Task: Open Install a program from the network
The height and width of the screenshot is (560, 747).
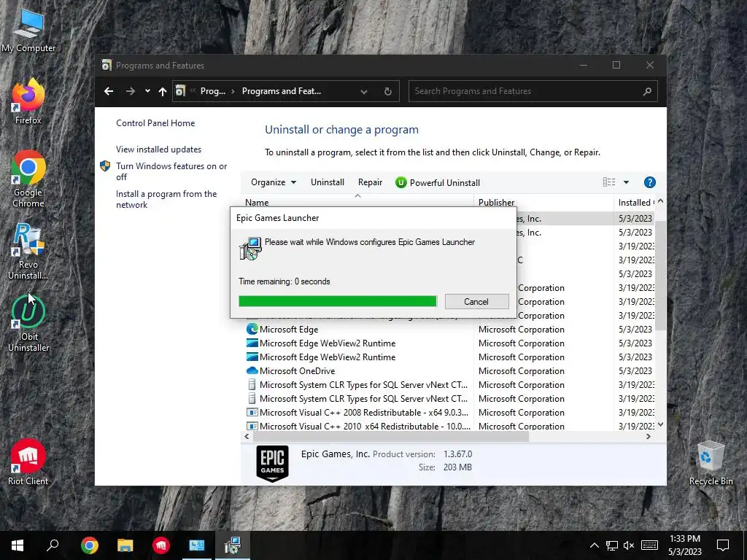Action: [x=166, y=199]
